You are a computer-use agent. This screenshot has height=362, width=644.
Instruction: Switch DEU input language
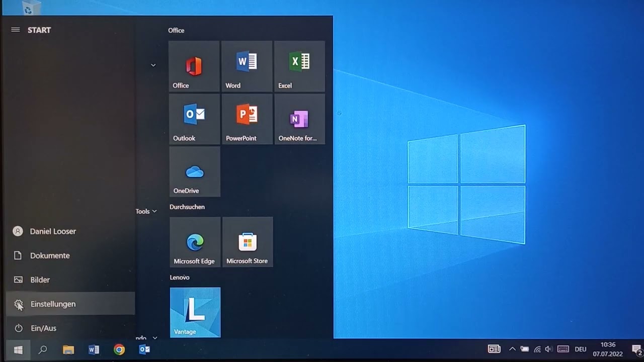pyautogui.click(x=580, y=349)
